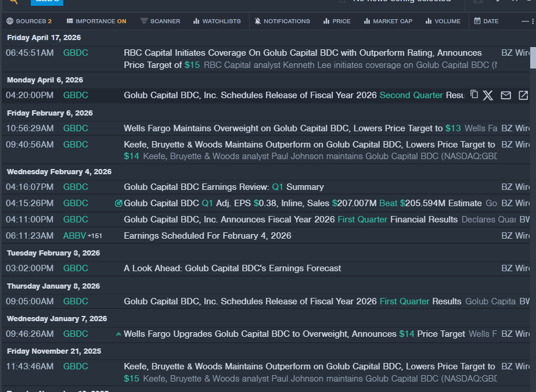Toggle the Importance ON filter
The height and width of the screenshot is (392, 536).
tap(96, 21)
